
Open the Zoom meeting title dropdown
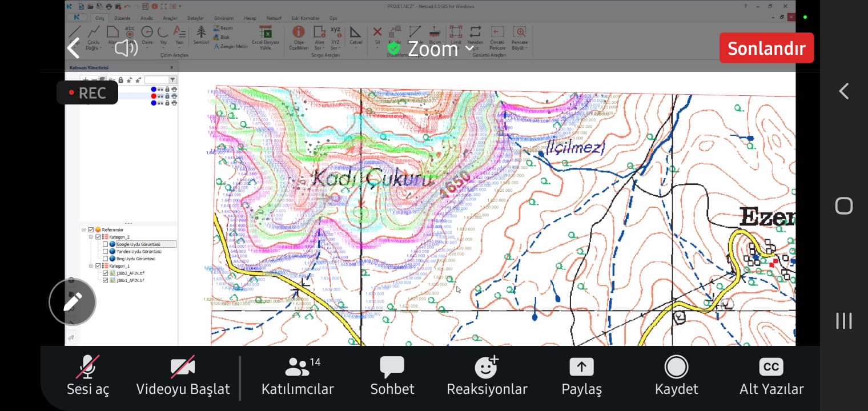click(x=469, y=49)
